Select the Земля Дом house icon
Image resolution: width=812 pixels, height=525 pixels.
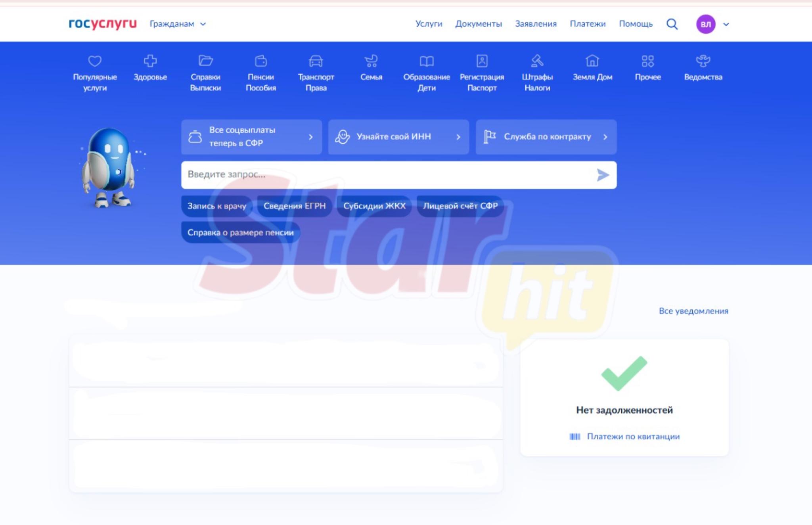[x=592, y=61]
